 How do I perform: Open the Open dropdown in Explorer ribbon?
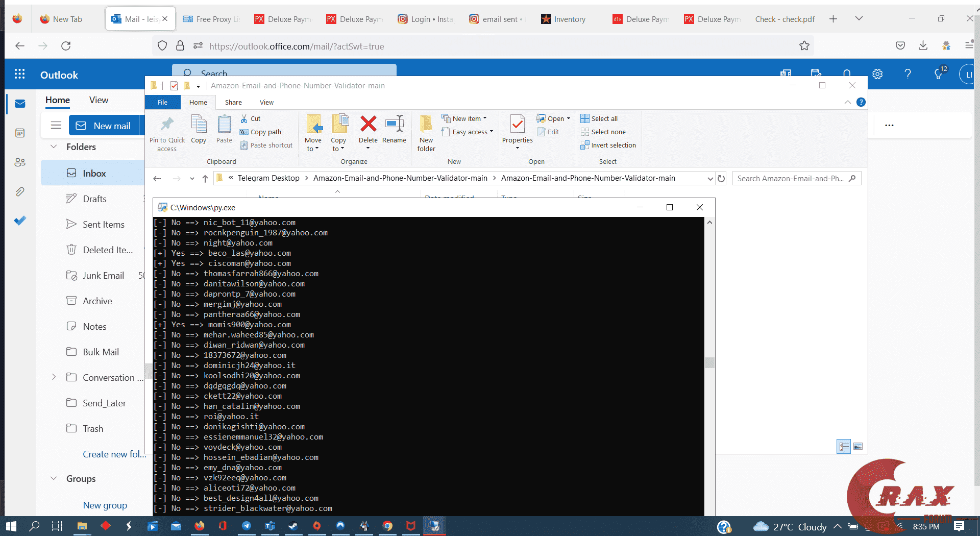point(553,118)
